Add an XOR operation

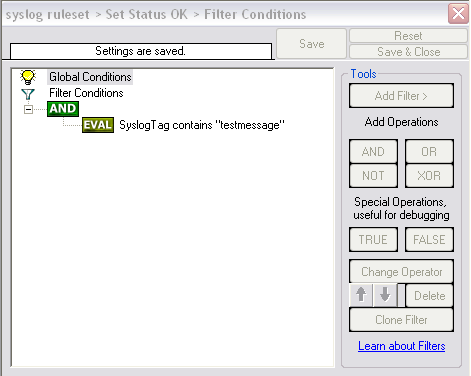point(429,176)
